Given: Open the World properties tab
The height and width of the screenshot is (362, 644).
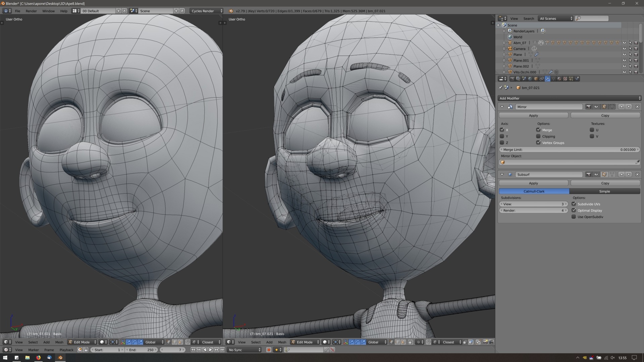Looking at the screenshot, I should pos(530,79).
